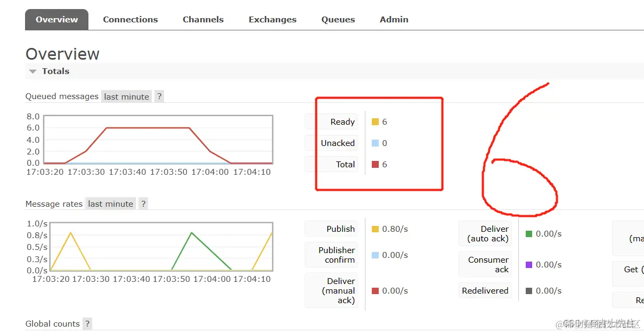Open help for Message rates
The image size is (644, 333).
coord(143,204)
